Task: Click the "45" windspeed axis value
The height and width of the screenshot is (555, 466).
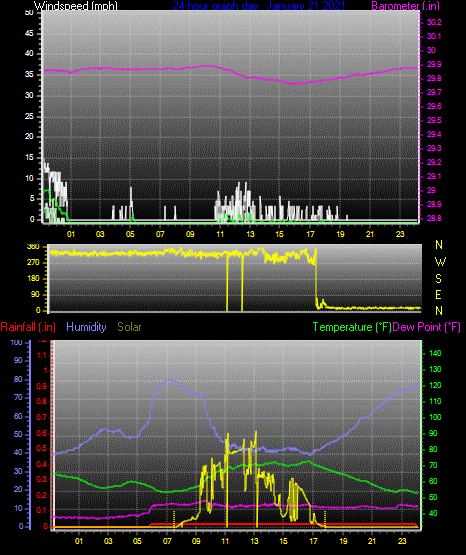Action: coord(29,34)
